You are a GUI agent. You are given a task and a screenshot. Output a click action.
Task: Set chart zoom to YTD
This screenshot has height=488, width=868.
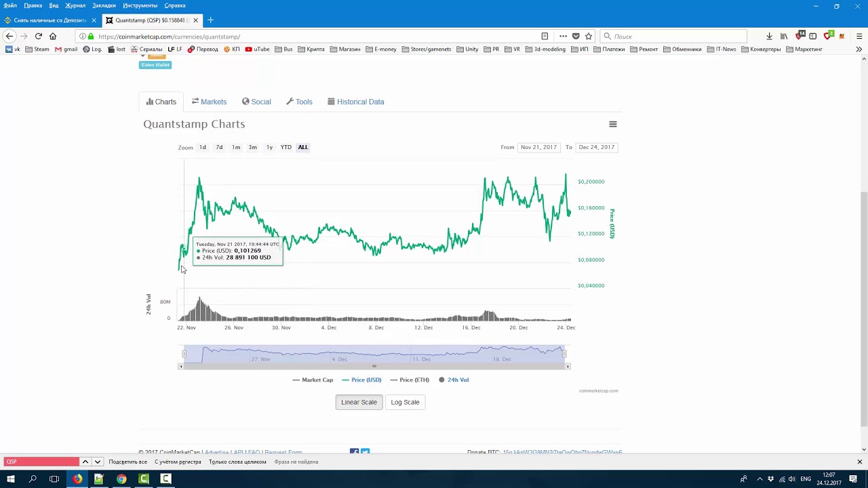pyautogui.click(x=286, y=147)
